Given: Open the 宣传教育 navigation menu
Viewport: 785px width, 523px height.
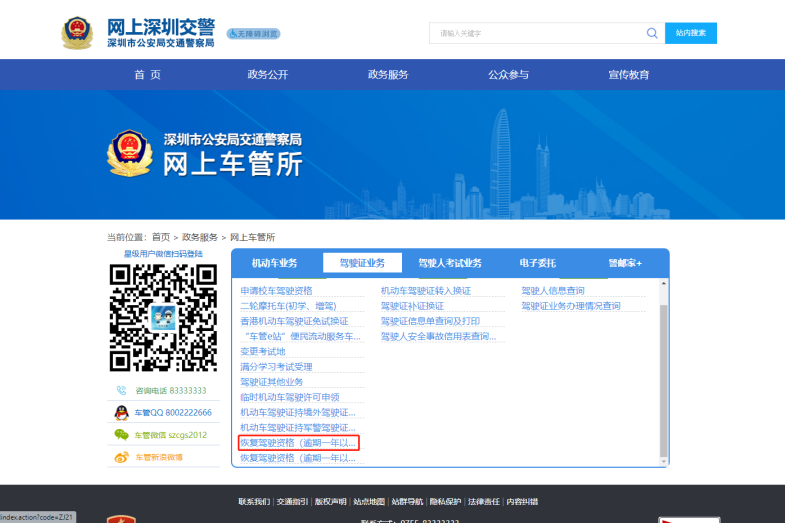Looking at the screenshot, I should coord(628,75).
